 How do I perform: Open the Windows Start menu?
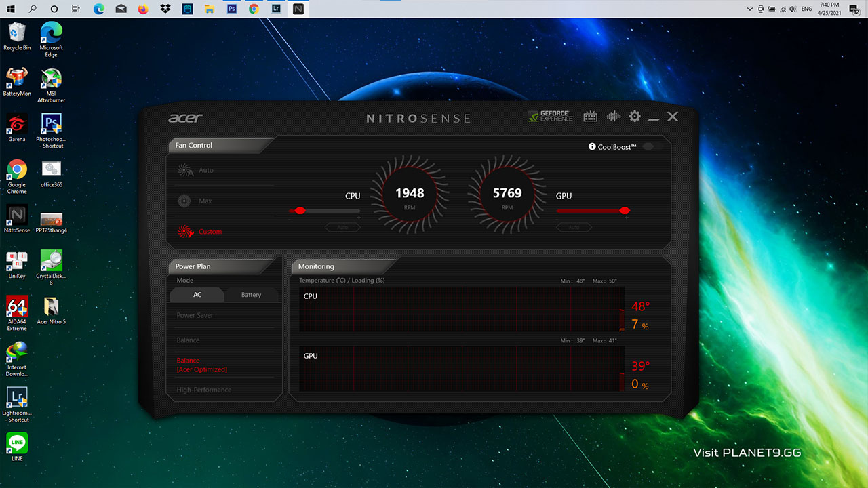(12, 9)
